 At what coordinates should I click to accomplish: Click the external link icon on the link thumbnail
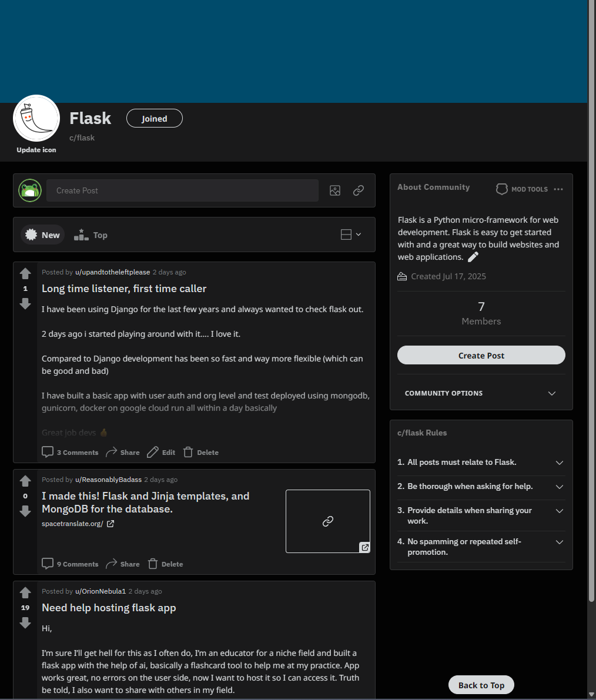click(x=365, y=547)
